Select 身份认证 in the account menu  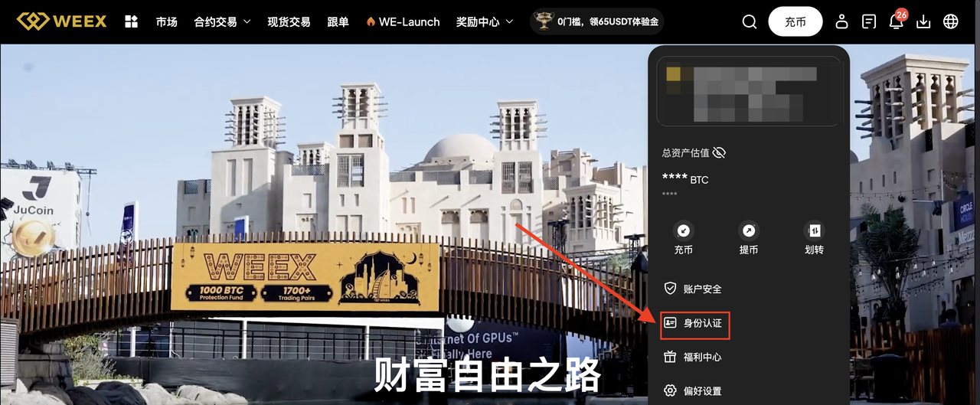(695, 323)
